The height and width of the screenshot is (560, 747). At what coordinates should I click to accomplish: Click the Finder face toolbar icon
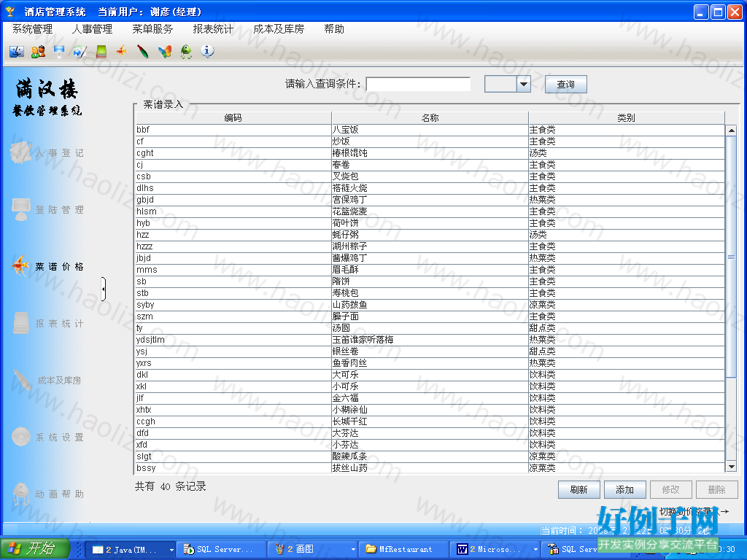tap(17, 51)
